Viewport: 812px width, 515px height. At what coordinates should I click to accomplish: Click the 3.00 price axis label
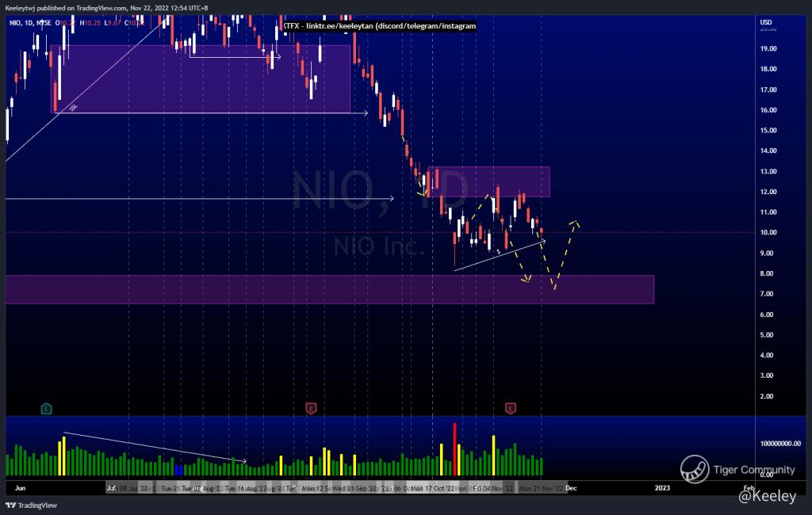(x=767, y=376)
